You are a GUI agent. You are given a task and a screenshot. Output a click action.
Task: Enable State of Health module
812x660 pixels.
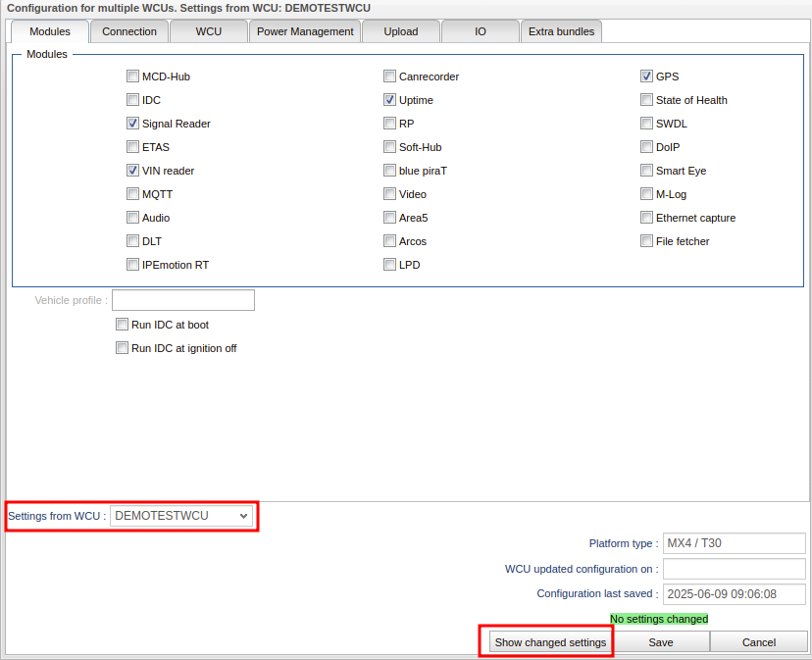pos(647,100)
